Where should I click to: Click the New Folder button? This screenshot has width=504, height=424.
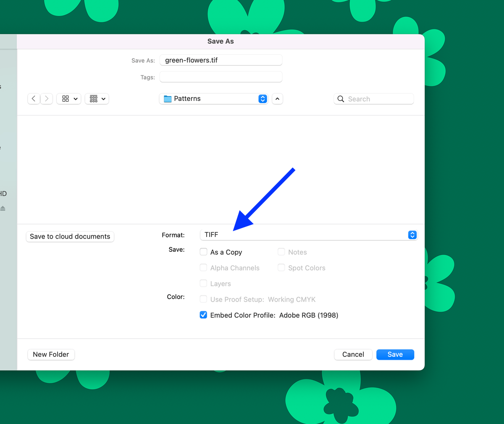[x=51, y=355]
